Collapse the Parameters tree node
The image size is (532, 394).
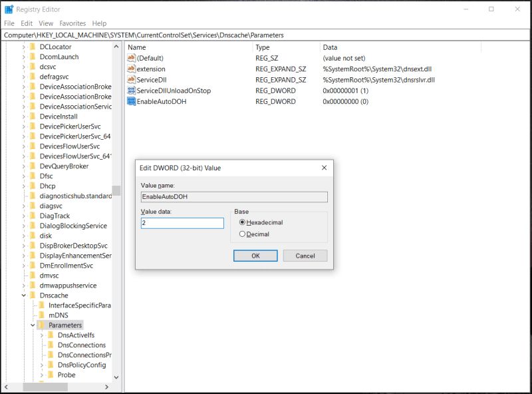tap(32, 325)
